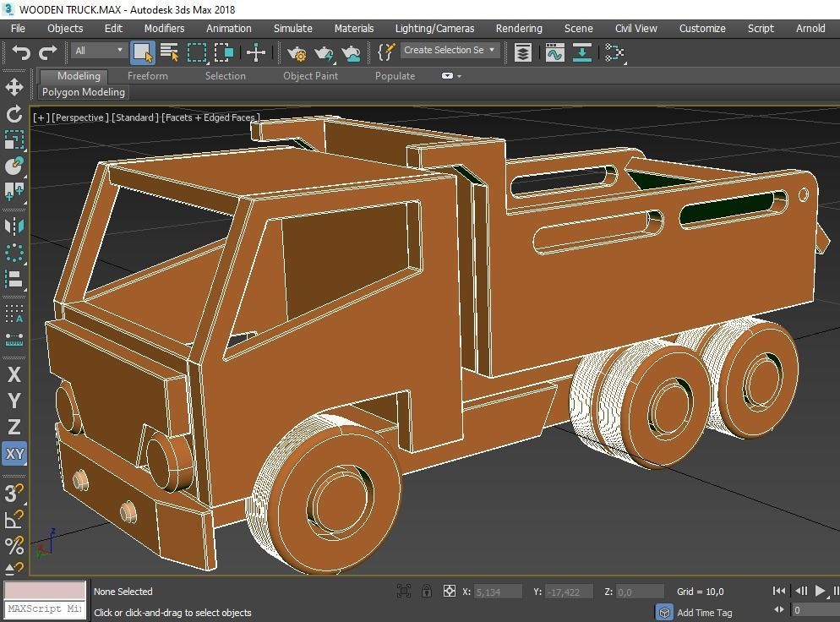Click the MAXScript mini listener box
840x622 pixels.
(x=45, y=609)
